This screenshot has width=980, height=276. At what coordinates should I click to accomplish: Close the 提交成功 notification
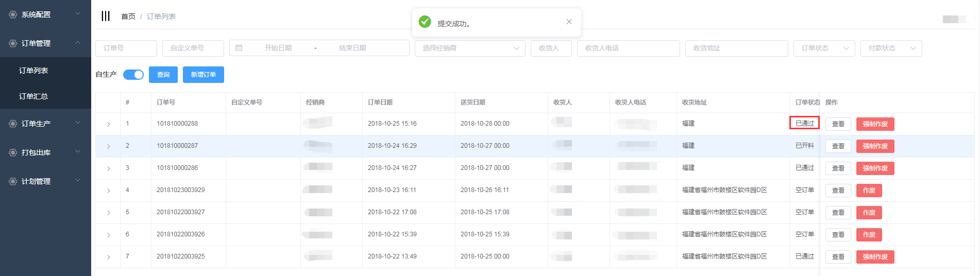[x=569, y=22]
